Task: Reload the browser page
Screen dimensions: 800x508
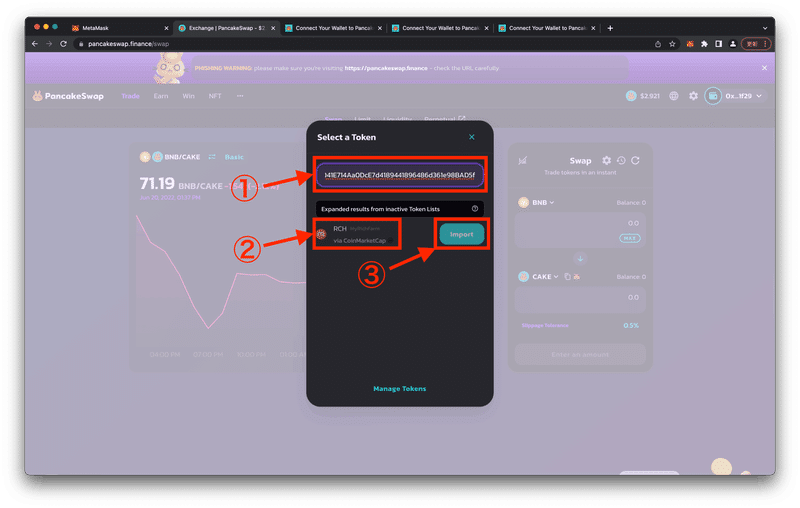Action: click(63, 44)
